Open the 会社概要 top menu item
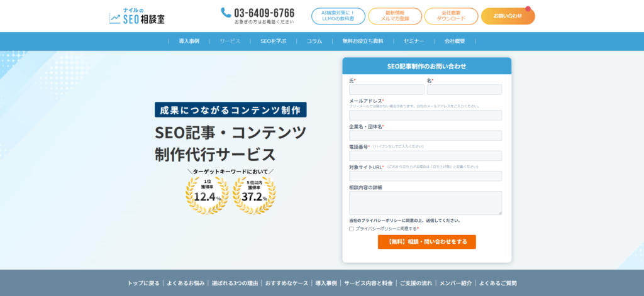 [x=455, y=41]
